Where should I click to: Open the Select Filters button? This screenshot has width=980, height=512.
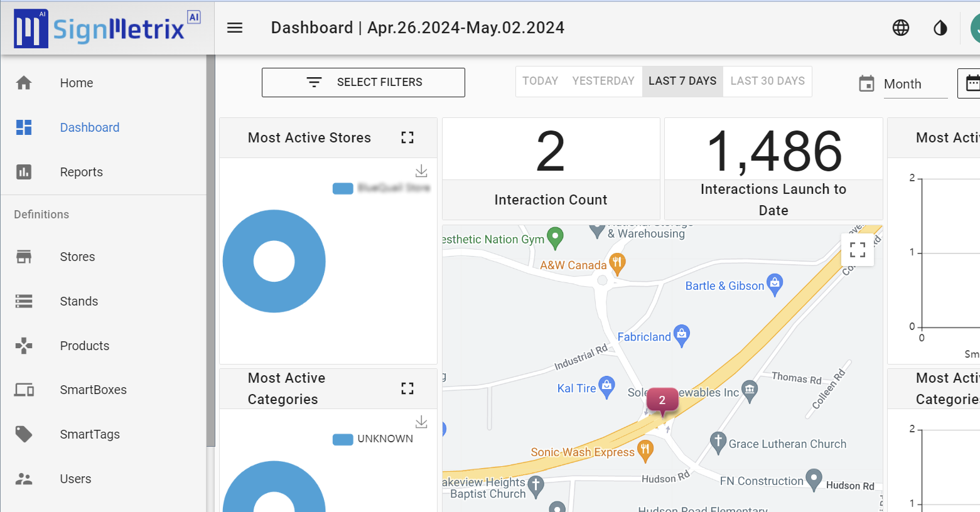click(x=363, y=82)
